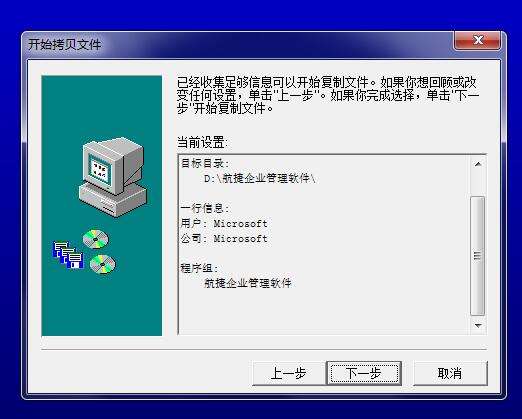The image size is (522, 419).
Task: Click the 航捷企业管理软件 program group entry
Action: pos(248,283)
